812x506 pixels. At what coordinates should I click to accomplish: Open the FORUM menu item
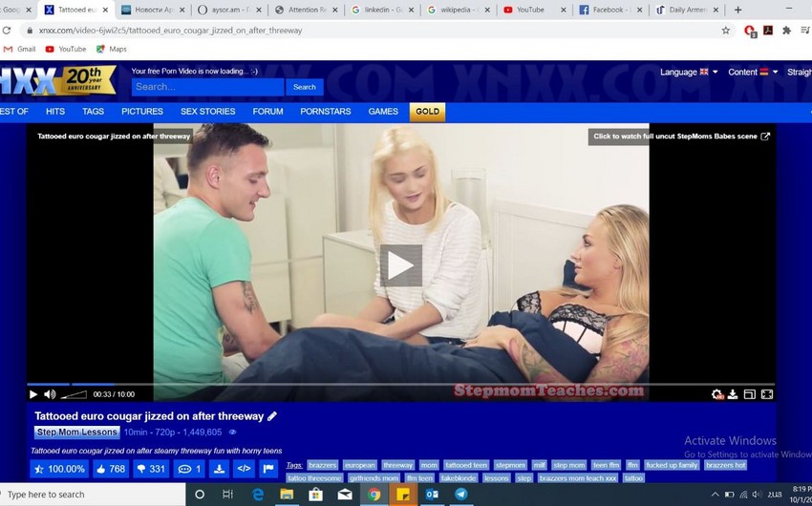267,112
